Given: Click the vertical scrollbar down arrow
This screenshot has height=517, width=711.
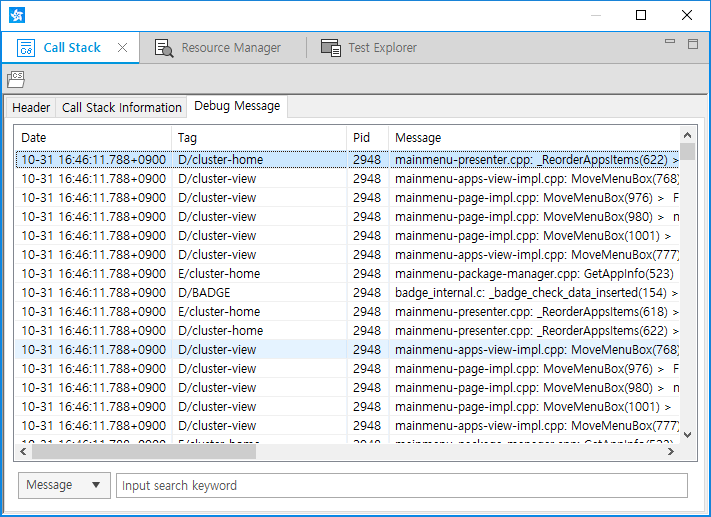Looking at the screenshot, I should tap(686, 434).
